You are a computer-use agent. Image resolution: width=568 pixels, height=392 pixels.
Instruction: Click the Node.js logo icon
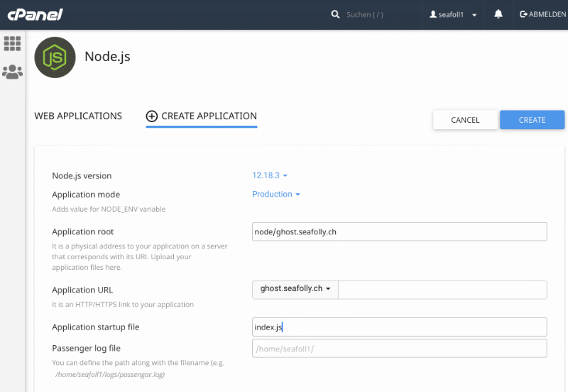[55, 58]
